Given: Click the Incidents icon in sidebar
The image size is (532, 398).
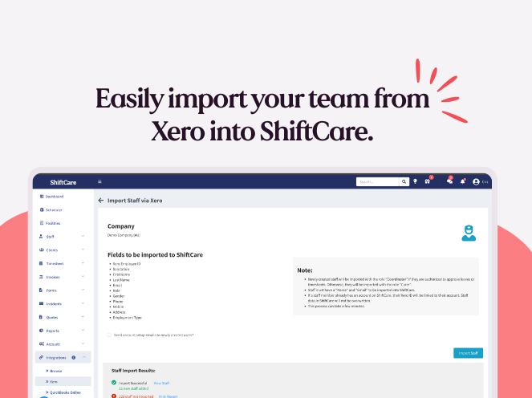Looking at the screenshot, I should 41,303.
